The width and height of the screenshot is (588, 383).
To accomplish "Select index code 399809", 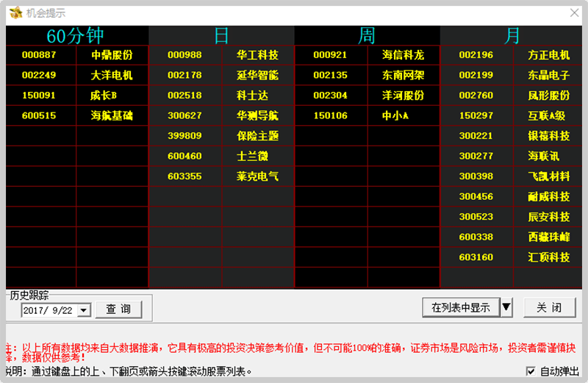I will (185, 136).
